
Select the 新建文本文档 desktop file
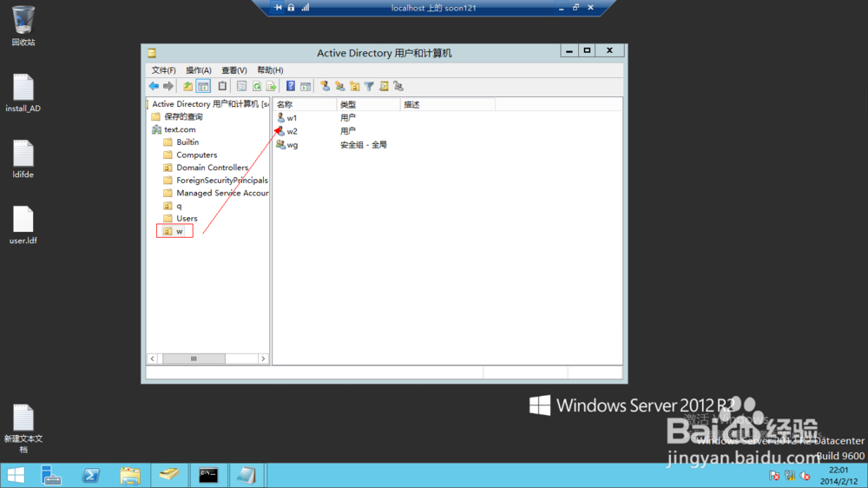(x=23, y=428)
